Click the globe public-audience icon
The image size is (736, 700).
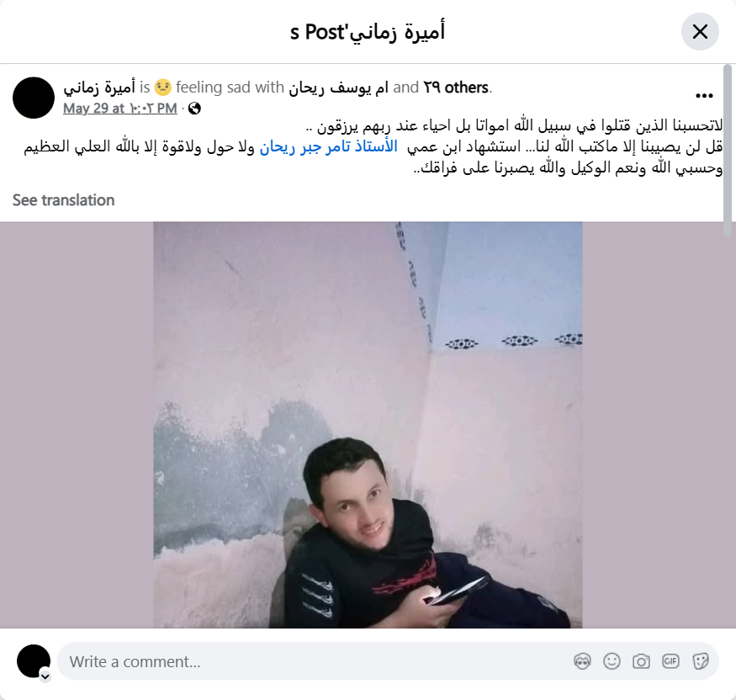tap(194, 109)
